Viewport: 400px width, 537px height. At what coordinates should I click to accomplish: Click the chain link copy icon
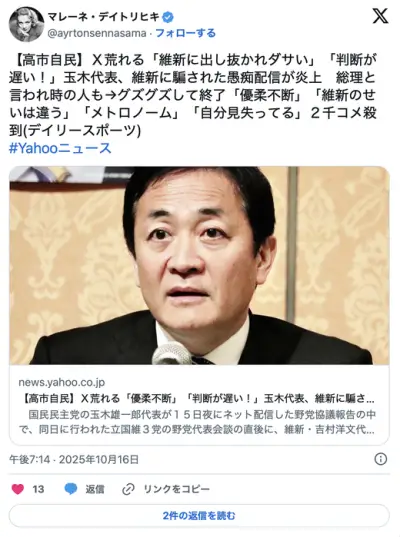[128, 489]
